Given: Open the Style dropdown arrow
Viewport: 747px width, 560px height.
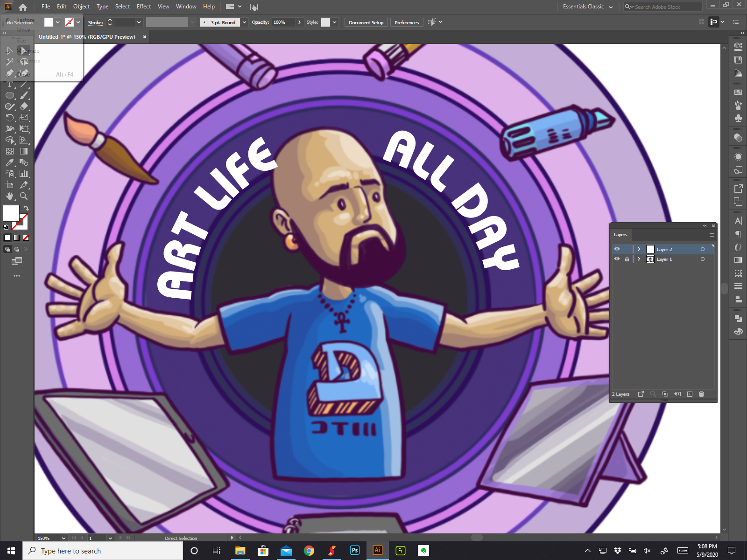Looking at the screenshot, I should click(334, 22).
